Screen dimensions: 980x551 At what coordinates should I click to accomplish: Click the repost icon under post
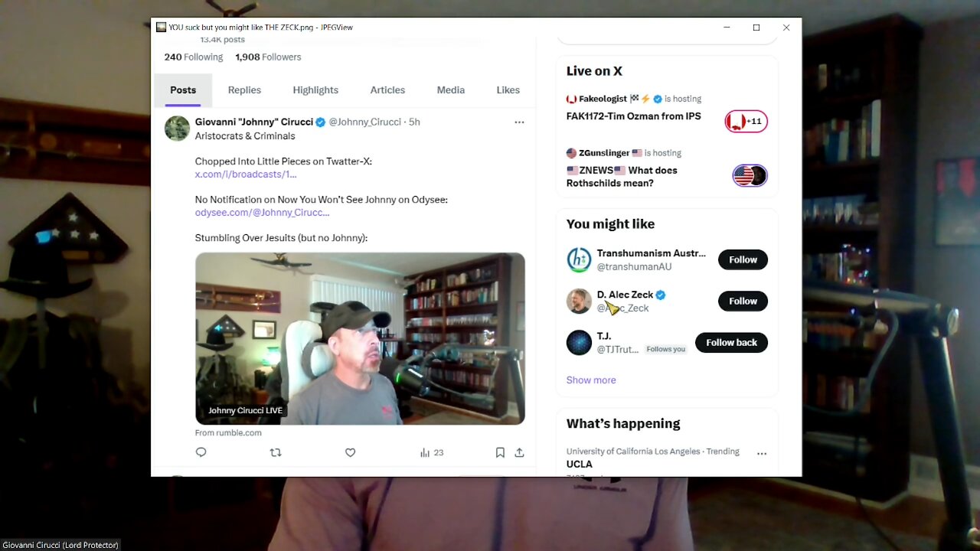point(276,452)
